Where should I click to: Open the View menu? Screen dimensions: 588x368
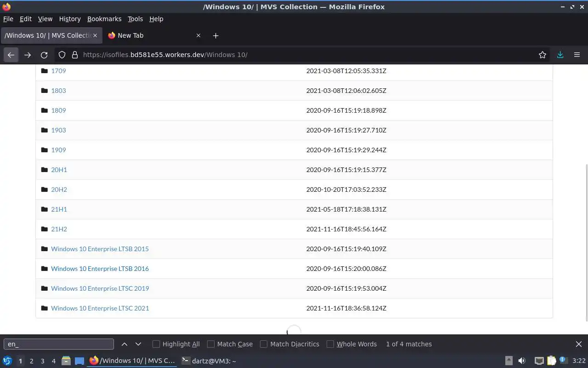pos(45,19)
